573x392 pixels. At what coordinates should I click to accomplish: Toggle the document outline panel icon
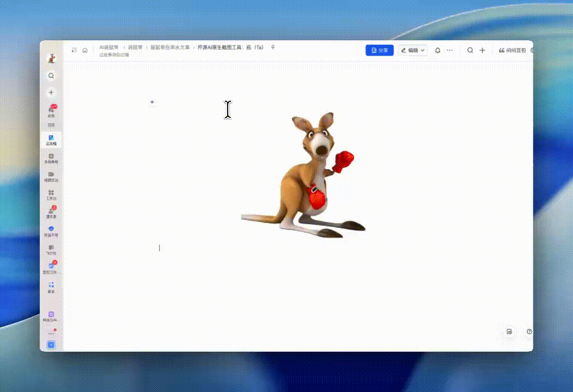(75, 50)
